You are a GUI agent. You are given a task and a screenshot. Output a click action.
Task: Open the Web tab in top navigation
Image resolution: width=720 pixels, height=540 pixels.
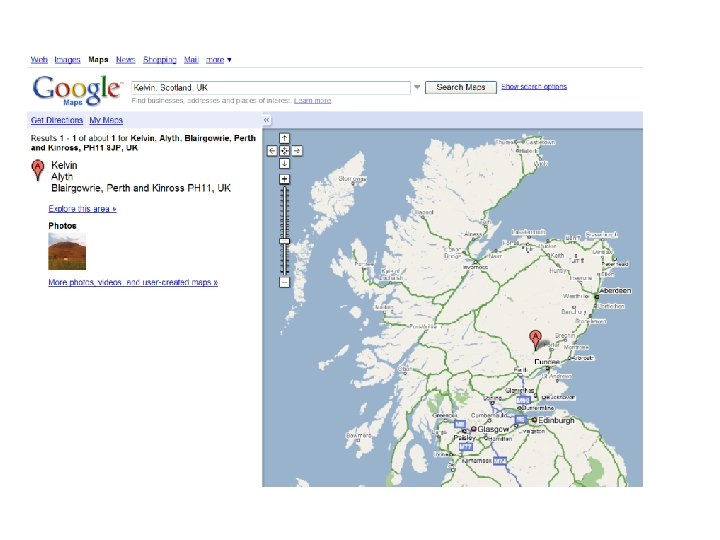39,60
